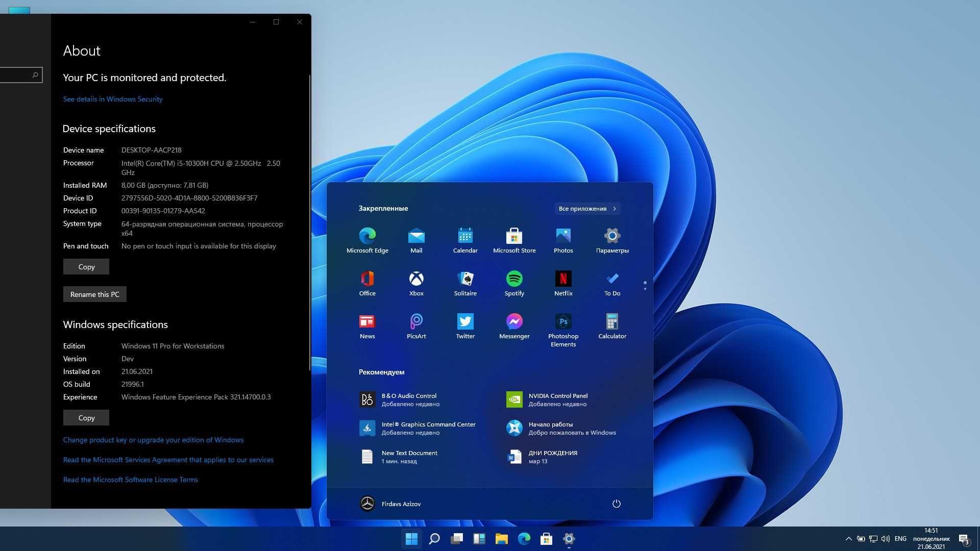Image resolution: width=980 pixels, height=551 pixels.
Task: Switch ENG input language indicator
Action: click(x=900, y=539)
